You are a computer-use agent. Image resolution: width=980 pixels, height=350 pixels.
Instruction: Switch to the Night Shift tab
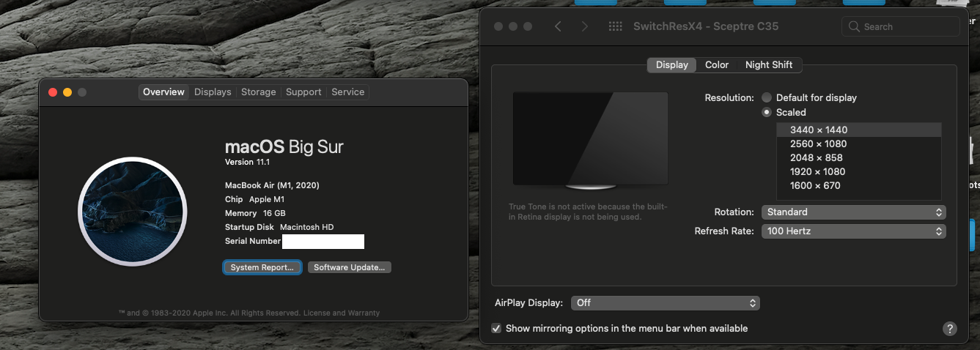click(x=769, y=64)
